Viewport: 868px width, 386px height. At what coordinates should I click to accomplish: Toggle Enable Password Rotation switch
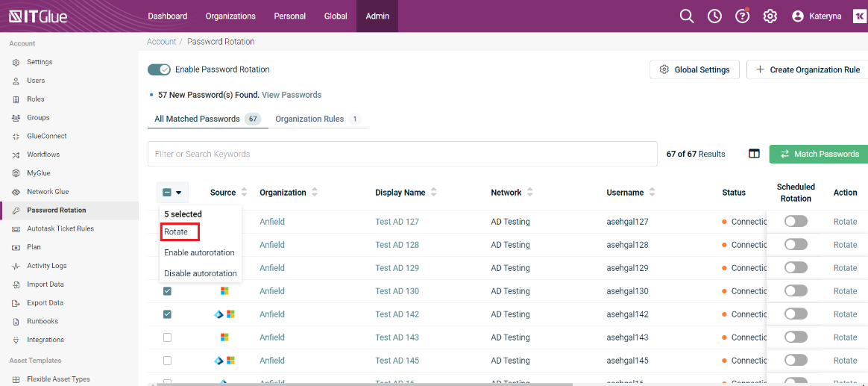pos(159,69)
